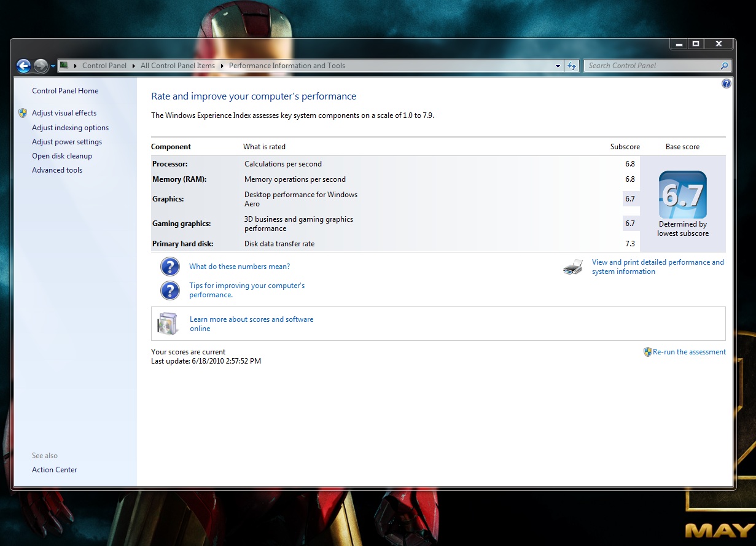Open 'Advanced tools' in the sidebar

[57, 170]
